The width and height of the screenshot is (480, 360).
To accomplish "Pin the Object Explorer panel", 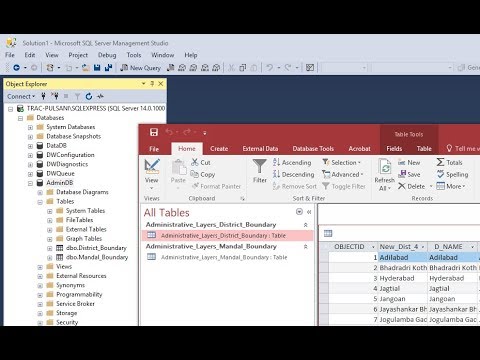I will [x=152, y=84].
